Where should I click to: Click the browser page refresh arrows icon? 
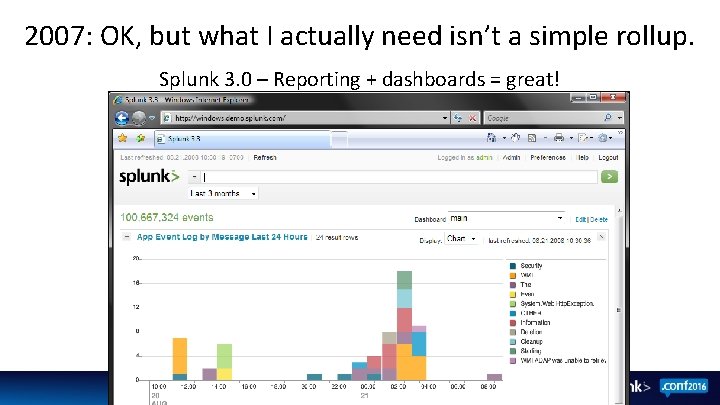click(458, 118)
